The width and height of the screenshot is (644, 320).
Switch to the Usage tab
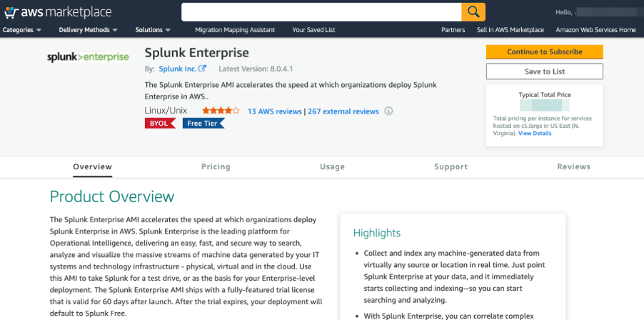point(332,166)
